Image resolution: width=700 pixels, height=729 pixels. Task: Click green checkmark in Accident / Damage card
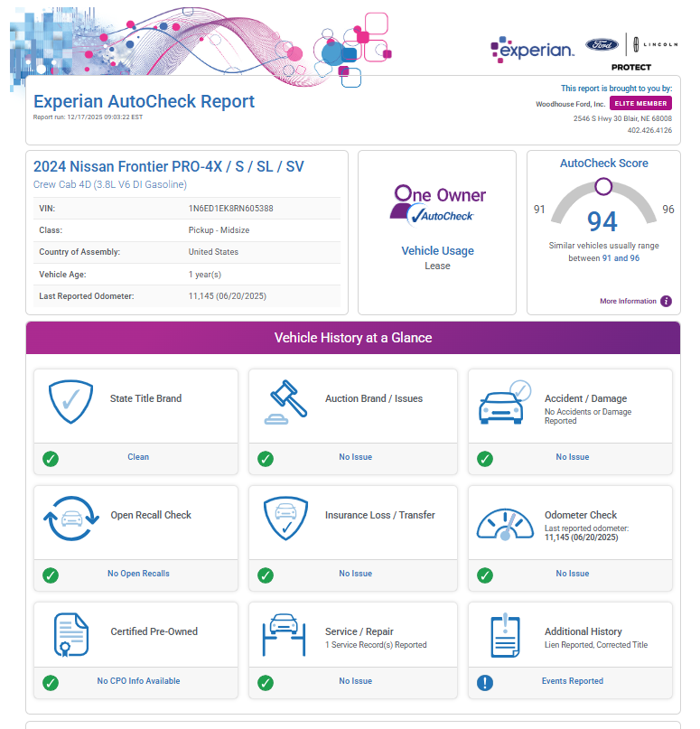tap(485, 459)
